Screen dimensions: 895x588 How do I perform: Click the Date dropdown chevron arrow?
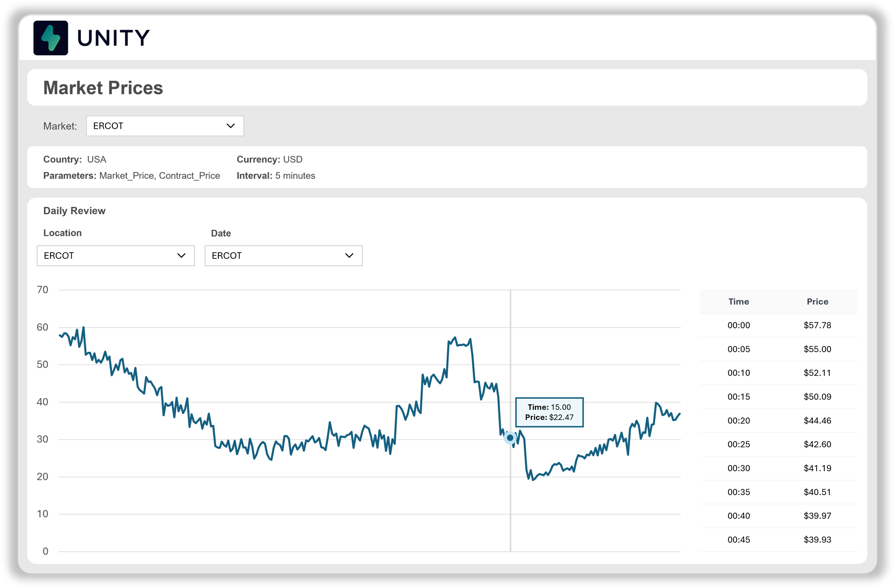click(x=349, y=256)
